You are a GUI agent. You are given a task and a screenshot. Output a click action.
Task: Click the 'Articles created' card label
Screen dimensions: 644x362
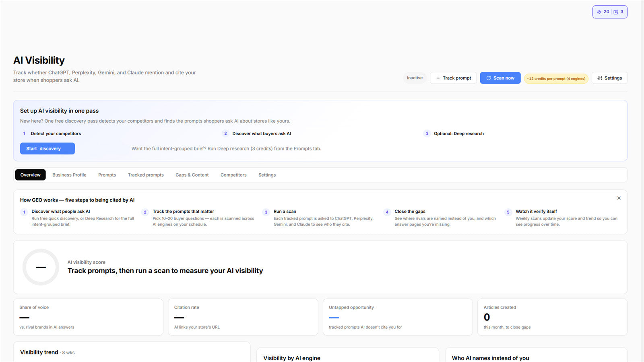pos(500,307)
